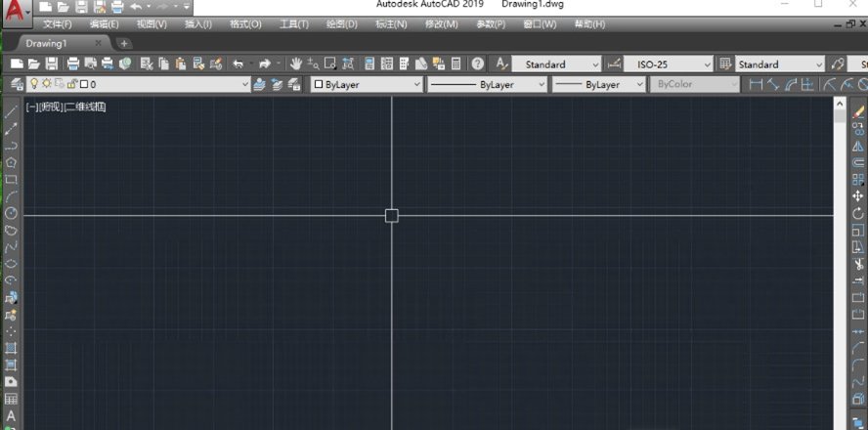Screen dimensions: 868x430
Task: Click the Plot printer icon in standard toolbar
Action: (x=73, y=64)
